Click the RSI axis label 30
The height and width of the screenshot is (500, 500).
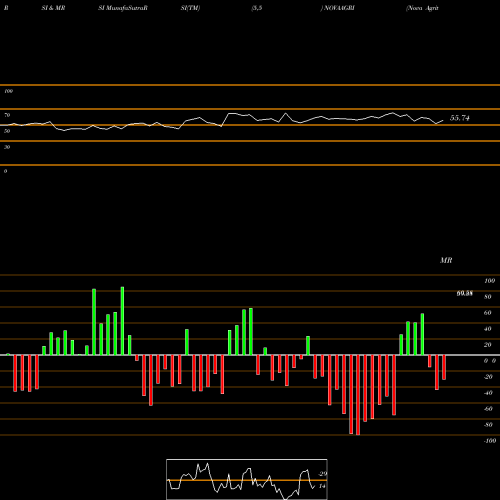click(x=7, y=147)
